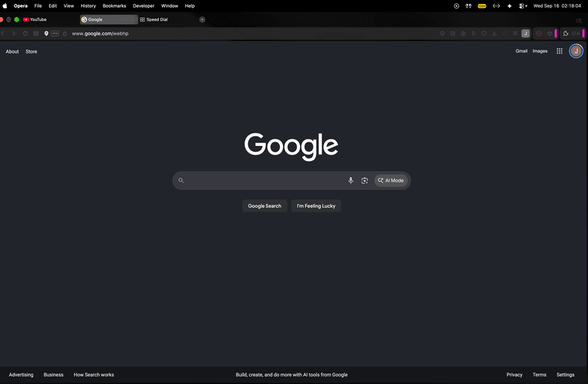Open the Settings footer menu
Image resolution: width=588 pixels, height=384 pixels.
(x=565, y=375)
